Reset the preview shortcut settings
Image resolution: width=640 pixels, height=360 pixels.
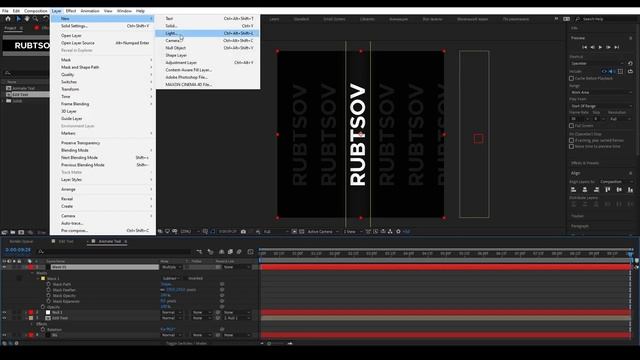pos(630,64)
